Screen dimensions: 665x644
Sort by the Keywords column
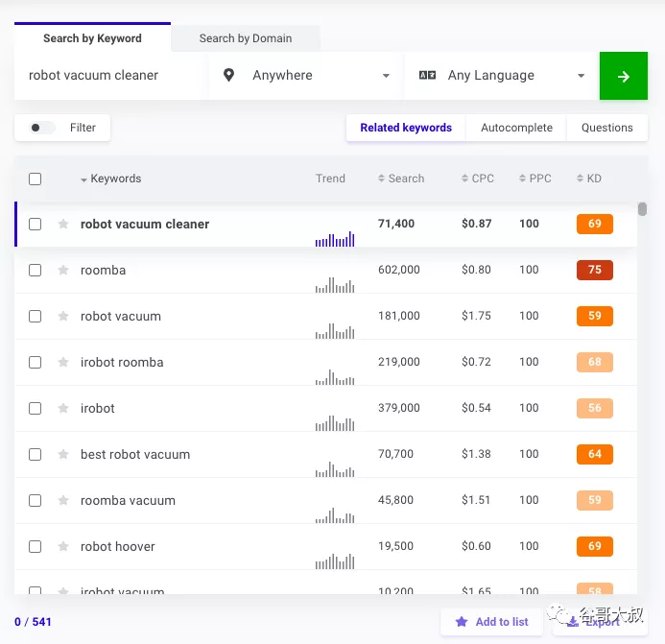[110, 179]
